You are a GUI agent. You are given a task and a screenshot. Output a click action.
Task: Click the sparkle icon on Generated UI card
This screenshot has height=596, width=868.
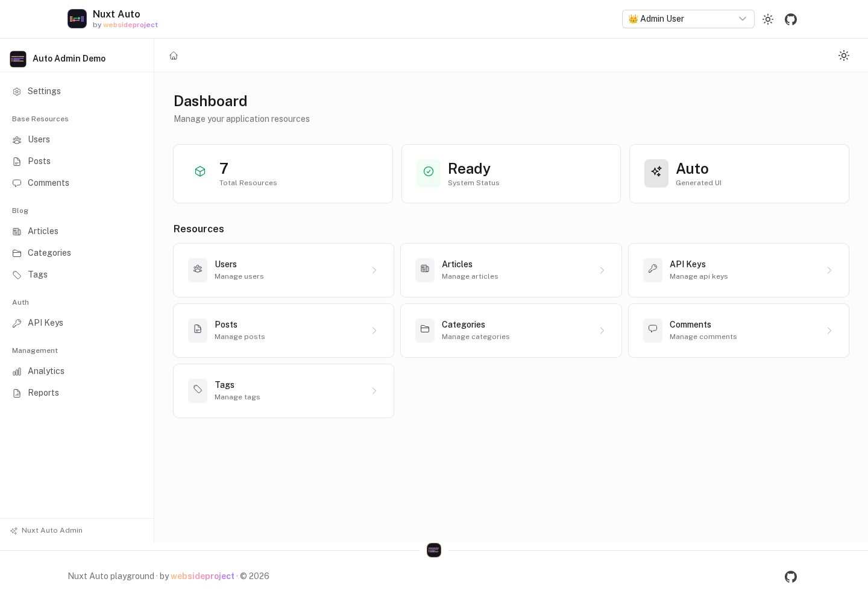pyautogui.click(x=656, y=171)
